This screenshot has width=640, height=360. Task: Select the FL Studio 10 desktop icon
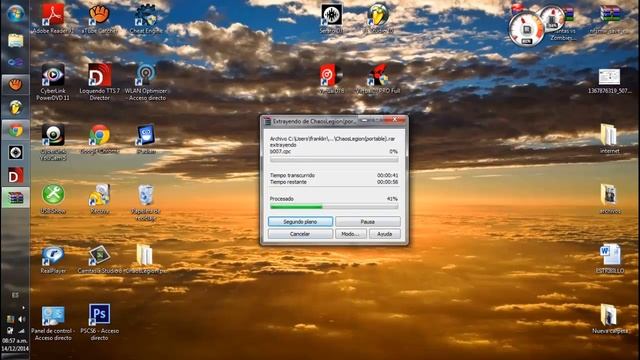tap(378, 19)
